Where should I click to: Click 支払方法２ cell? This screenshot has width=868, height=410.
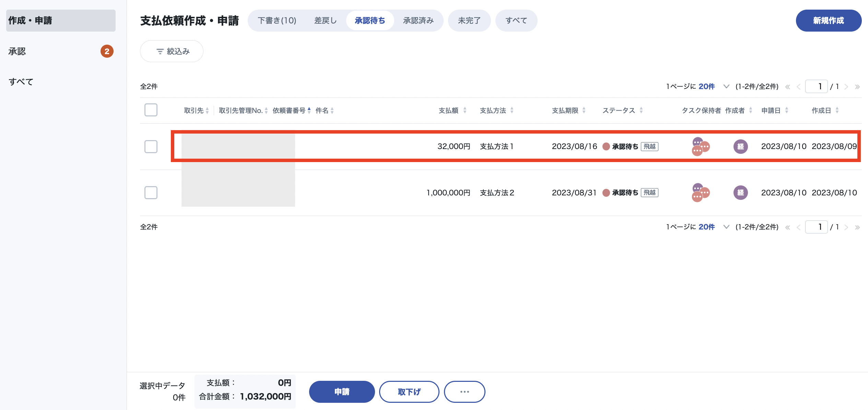pyautogui.click(x=497, y=193)
